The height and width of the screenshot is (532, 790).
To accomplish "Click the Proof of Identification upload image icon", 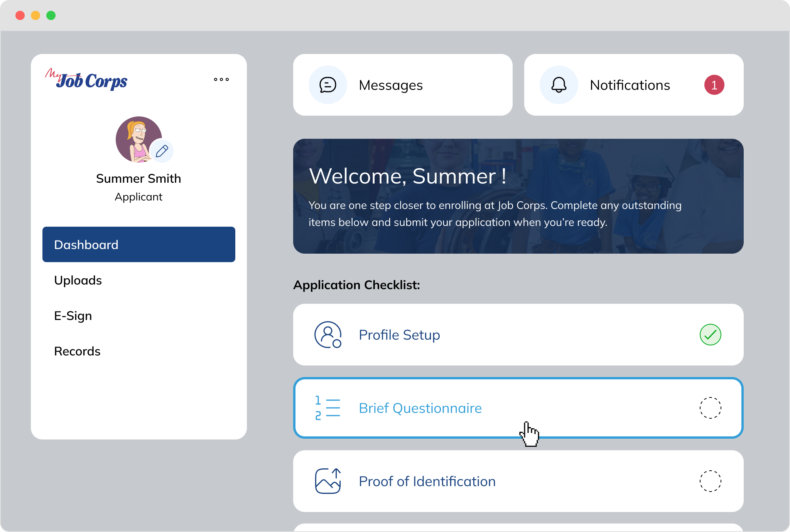I will 328,481.
